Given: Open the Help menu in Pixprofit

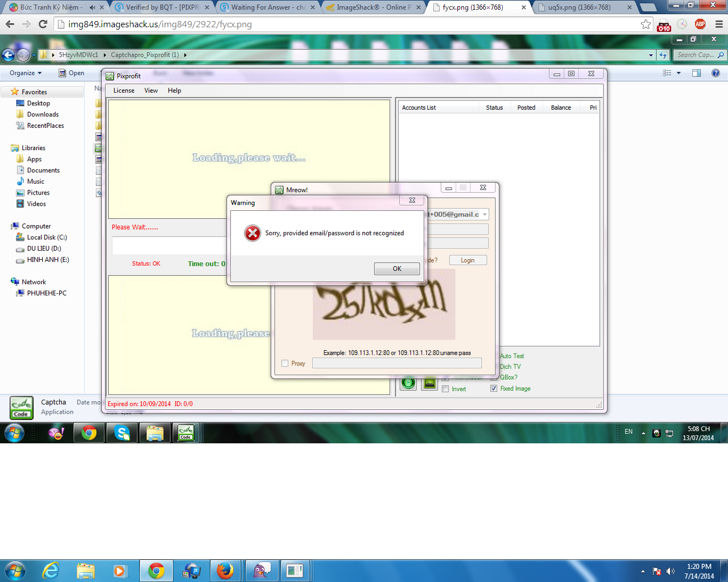Looking at the screenshot, I should [x=175, y=90].
